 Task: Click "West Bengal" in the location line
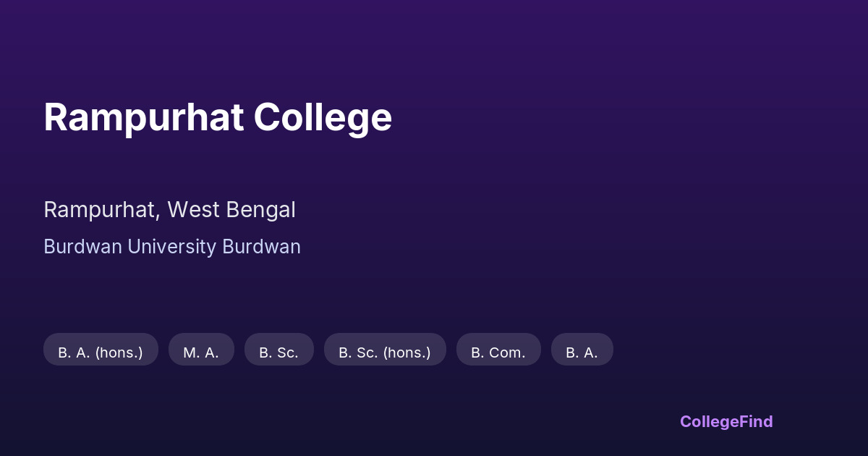231,210
